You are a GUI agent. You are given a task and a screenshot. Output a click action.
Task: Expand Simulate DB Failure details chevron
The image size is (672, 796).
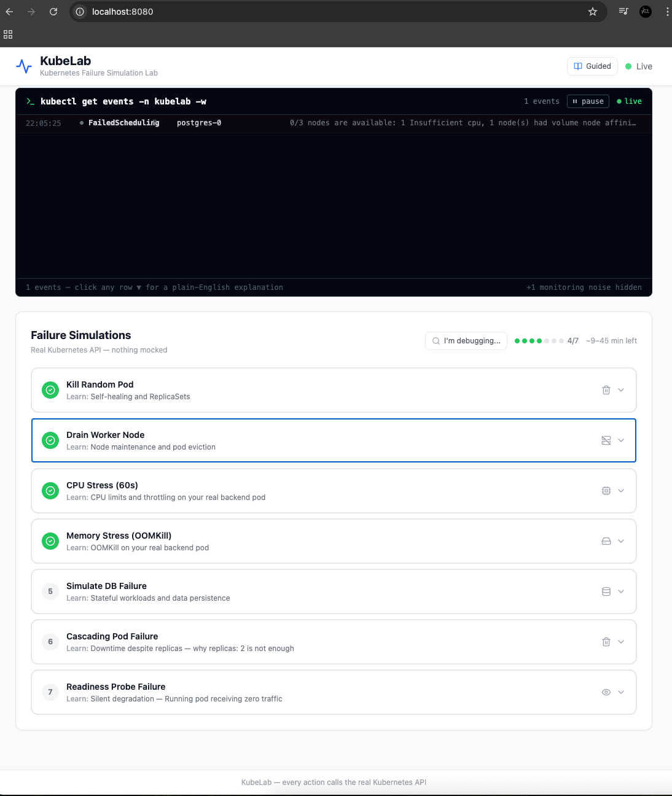(621, 591)
